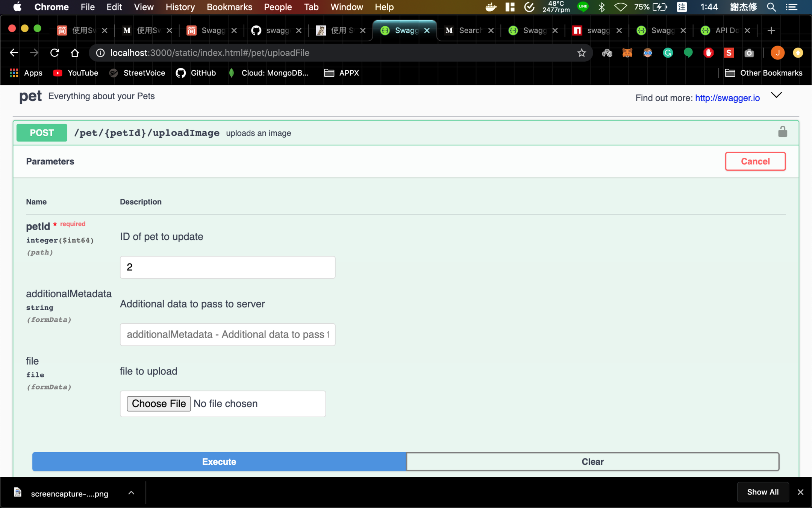The image size is (812, 508).
Task: Click the authorization lock icon
Action: pos(782,132)
